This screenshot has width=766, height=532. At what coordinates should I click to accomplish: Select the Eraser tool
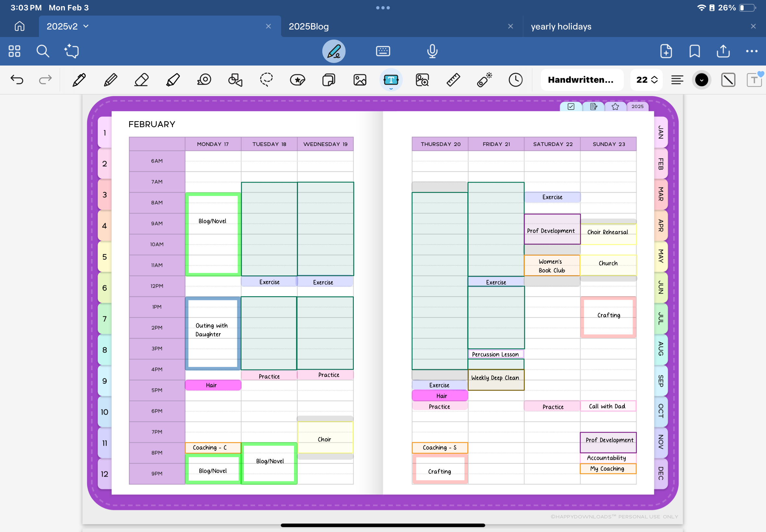click(x=142, y=80)
